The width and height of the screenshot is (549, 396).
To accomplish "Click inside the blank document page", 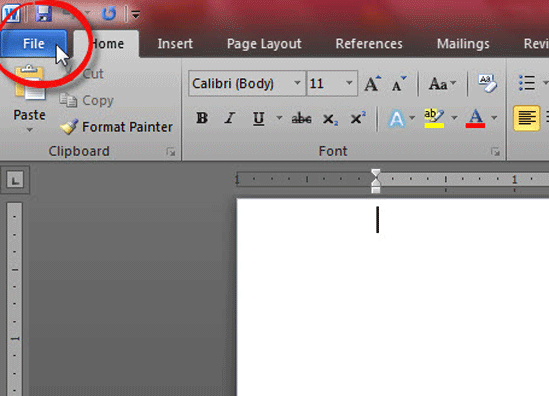I will coord(393,298).
